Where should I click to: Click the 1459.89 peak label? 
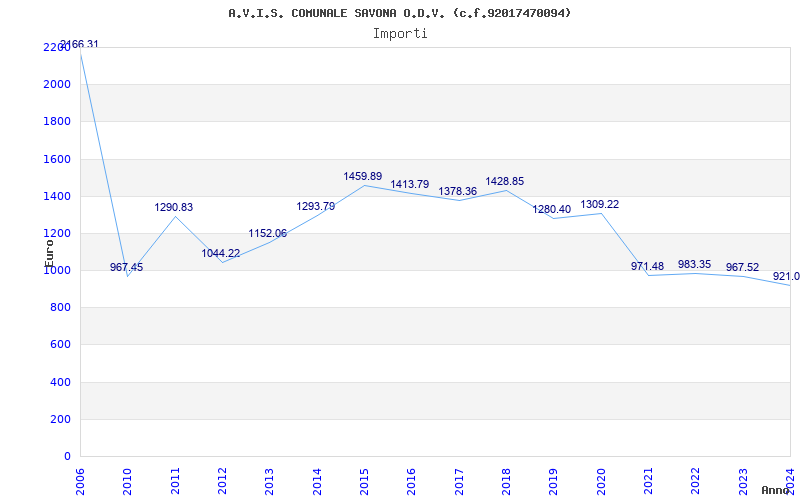[363, 177]
